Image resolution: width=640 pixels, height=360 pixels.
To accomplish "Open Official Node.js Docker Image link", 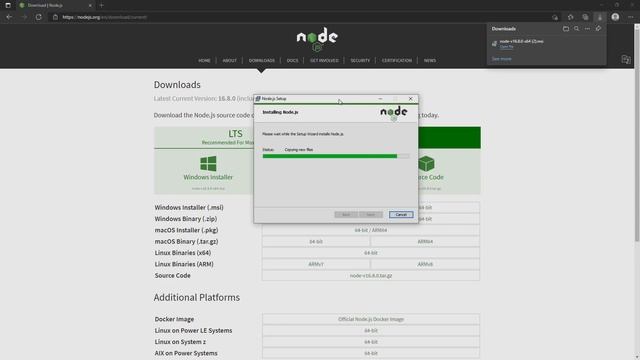I will point(371,319).
